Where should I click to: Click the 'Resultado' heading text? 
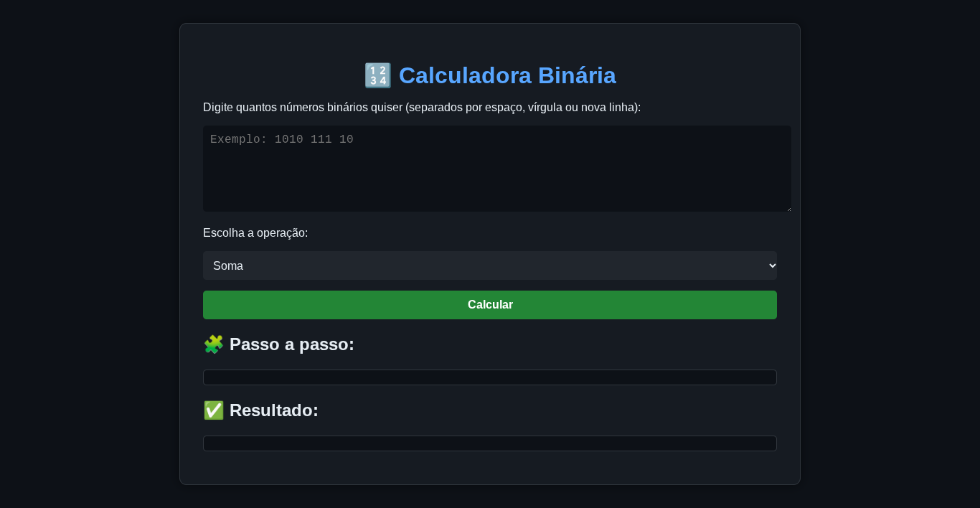point(273,410)
